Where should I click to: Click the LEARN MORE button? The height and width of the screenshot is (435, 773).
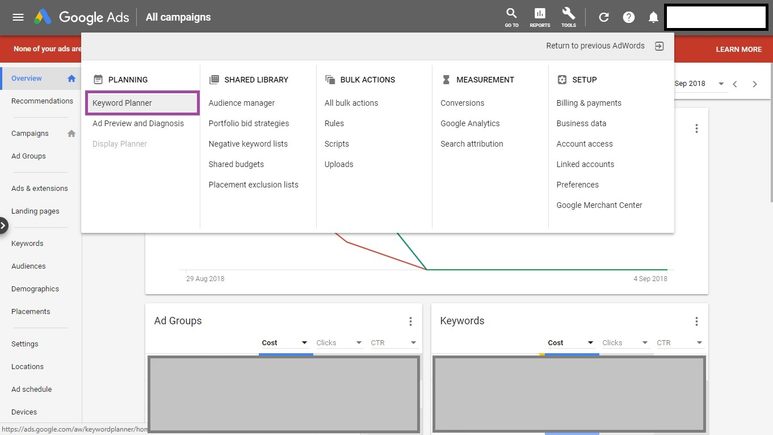point(738,49)
